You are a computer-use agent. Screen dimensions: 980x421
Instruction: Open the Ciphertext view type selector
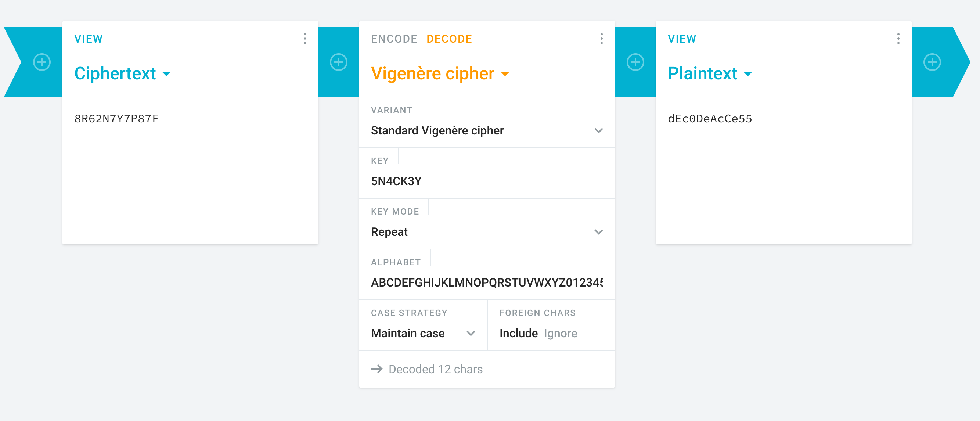pyautogui.click(x=123, y=73)
